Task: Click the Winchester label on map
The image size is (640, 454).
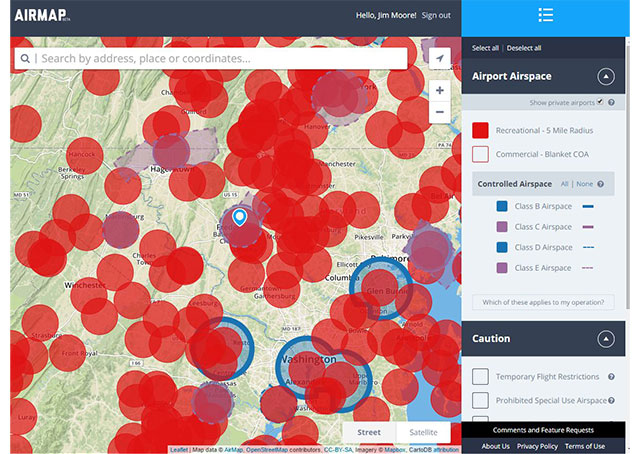Action: coord(84,285)
